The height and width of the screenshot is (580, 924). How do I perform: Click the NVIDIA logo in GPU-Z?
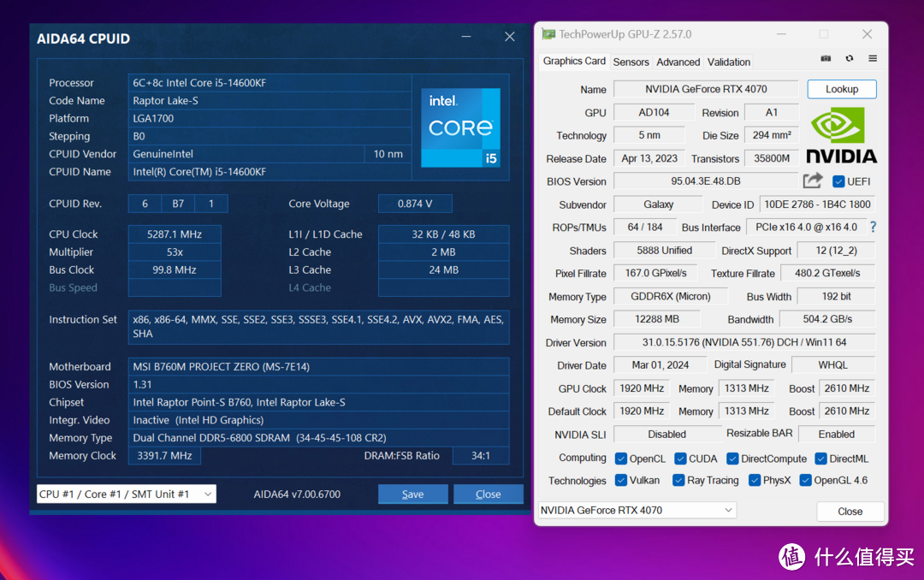click(842, 135)
